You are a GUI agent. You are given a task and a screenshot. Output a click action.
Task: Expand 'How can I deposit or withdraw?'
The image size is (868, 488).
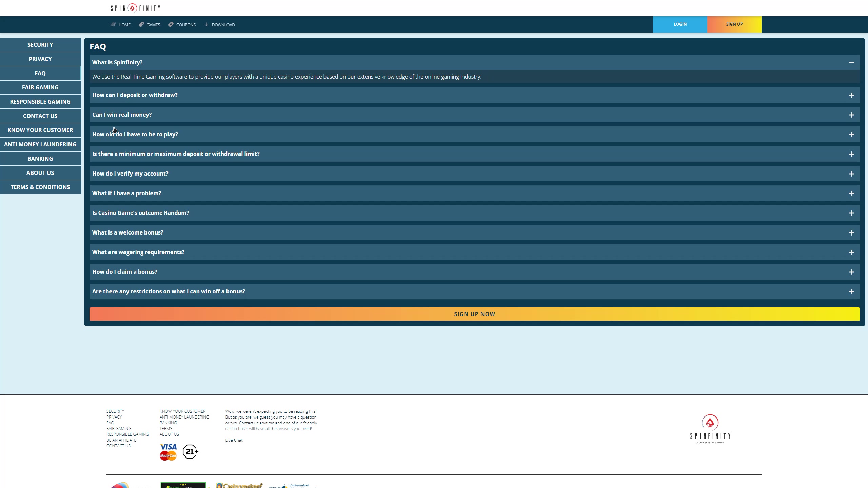coord(851,95)
